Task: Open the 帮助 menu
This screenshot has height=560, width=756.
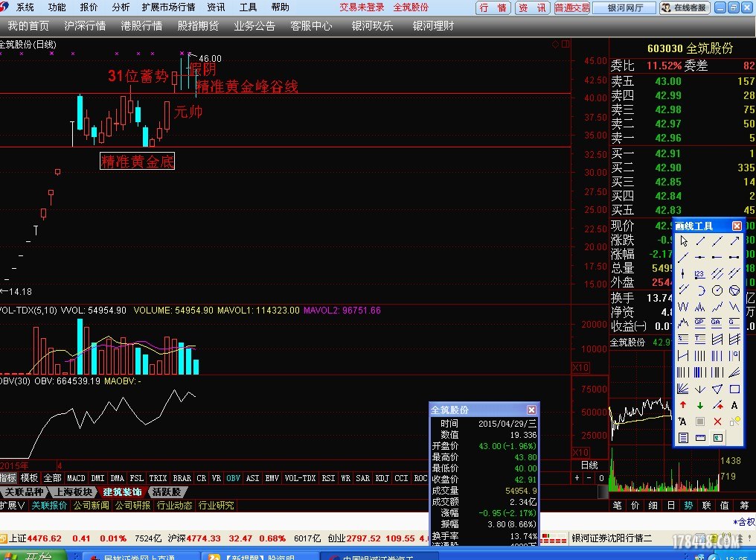Action: (x=280, y=7)
